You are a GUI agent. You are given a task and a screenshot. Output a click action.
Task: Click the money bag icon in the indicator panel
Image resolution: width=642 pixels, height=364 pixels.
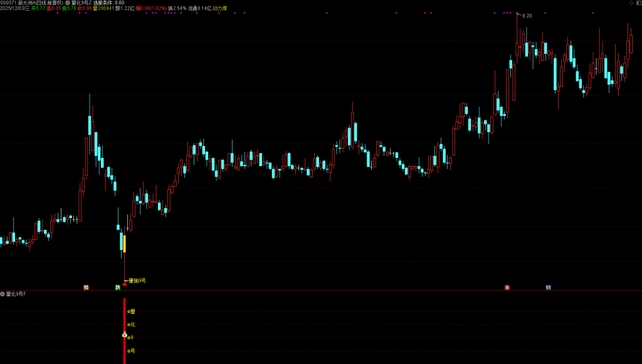click(124, 335)
